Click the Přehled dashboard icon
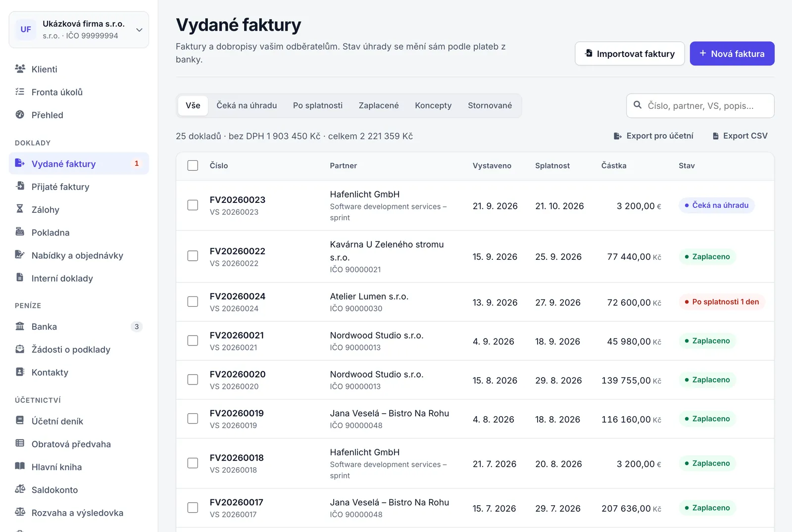The width and height of the screenshot is (792, 532). (20, 114)
